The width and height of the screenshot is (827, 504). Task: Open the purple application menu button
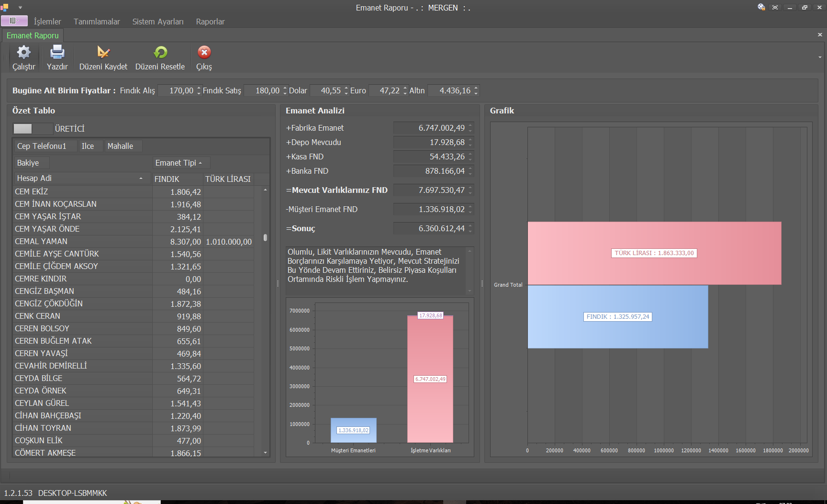pos(14,21)
